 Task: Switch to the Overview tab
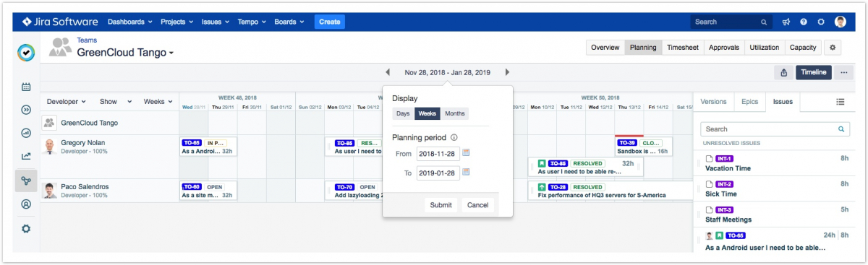pyautogui.click(x=605, y=48)
